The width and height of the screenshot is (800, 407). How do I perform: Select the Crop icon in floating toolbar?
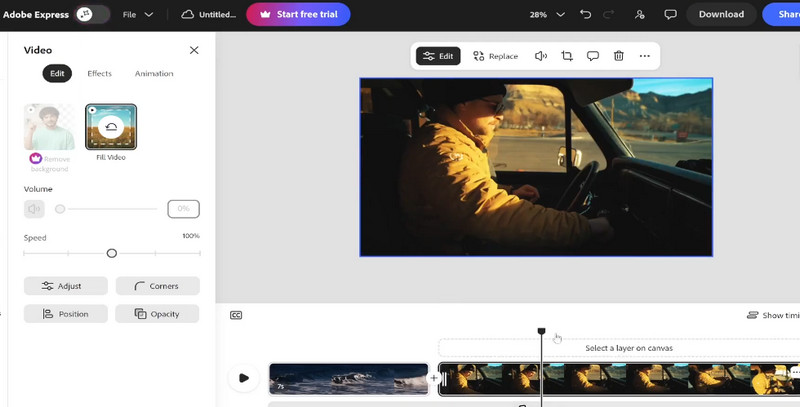point(567,56)
